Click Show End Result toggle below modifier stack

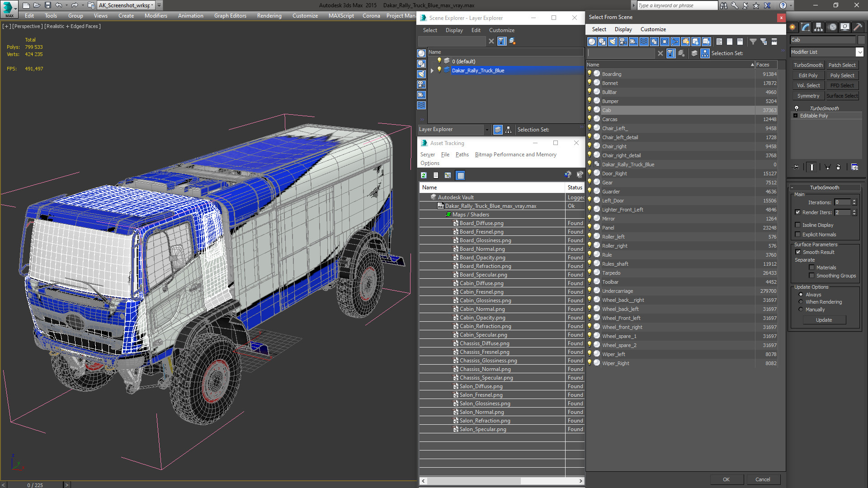pos(812,167)
